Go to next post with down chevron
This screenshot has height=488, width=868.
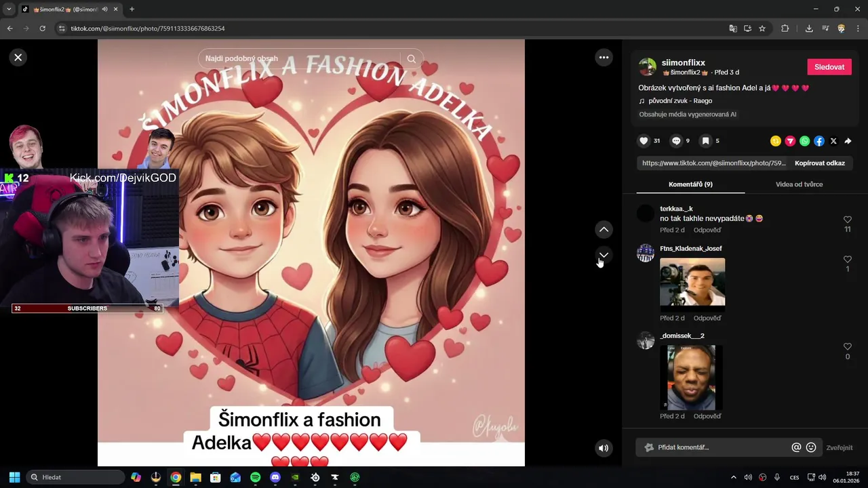point(604,255)
